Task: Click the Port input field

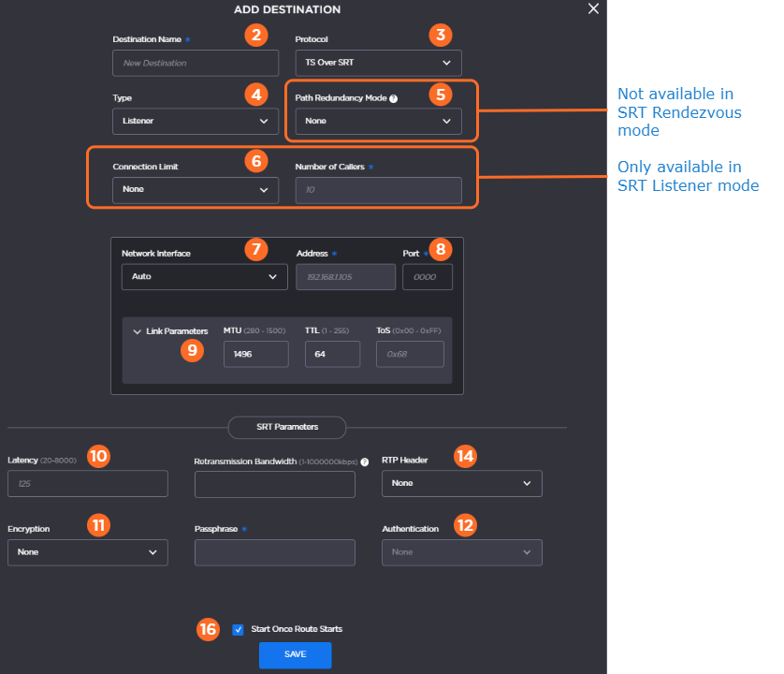Action: (x=427, y=277)
